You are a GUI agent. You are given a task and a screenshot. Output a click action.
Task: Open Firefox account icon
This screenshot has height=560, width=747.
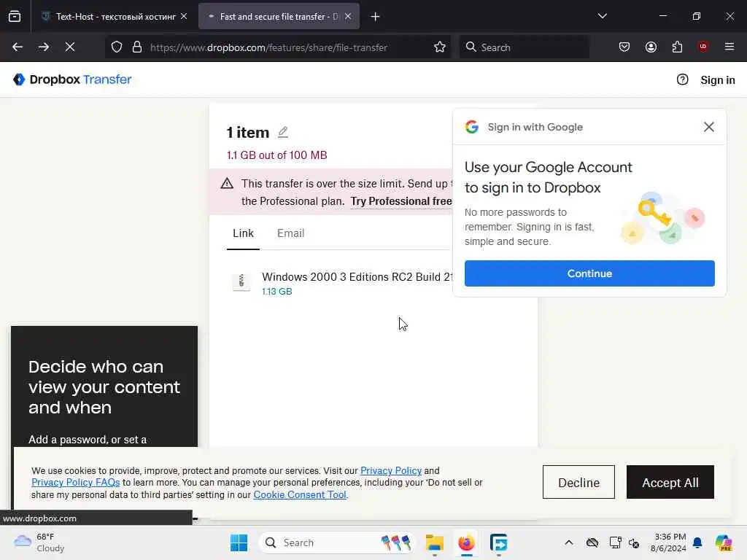tap(651, 47)
